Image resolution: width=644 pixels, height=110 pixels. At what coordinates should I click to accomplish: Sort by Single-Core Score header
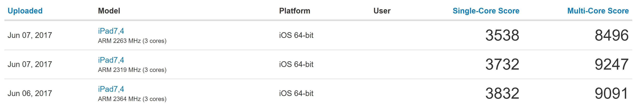tap(486, 11)
